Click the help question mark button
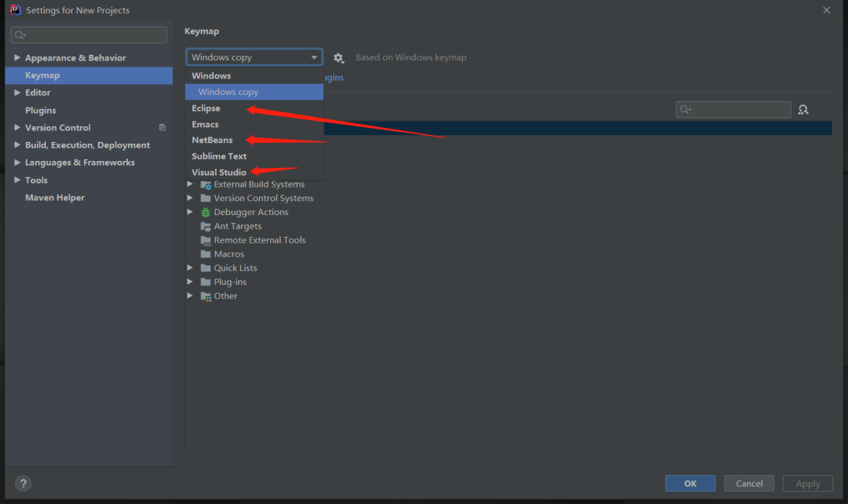Image resolution: width=848 pixels, height=504 pixels. [24, 484]
